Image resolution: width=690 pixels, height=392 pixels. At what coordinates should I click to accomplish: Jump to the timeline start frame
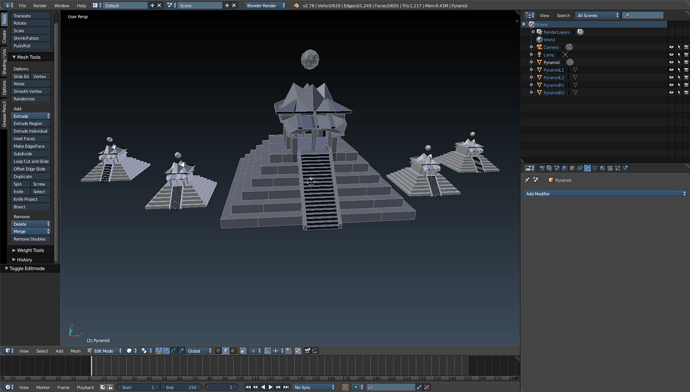coord(248,387)
